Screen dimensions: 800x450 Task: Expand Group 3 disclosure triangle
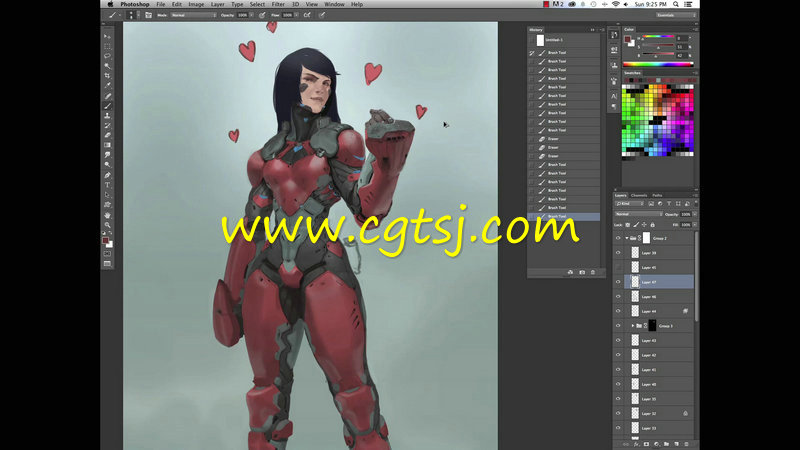click(x=633, y=326)
